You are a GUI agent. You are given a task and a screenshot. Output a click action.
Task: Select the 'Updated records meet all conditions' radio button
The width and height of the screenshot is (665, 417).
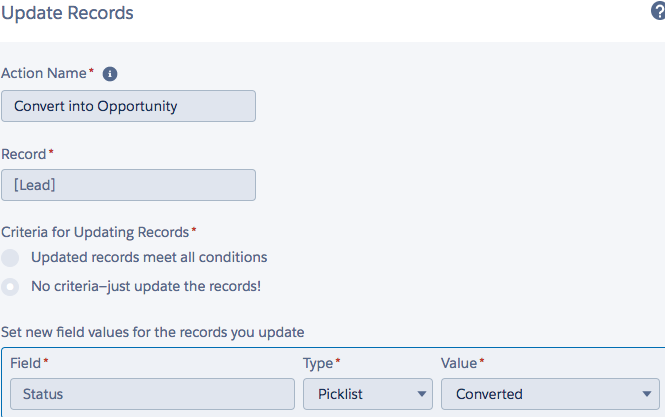[11, 258]
